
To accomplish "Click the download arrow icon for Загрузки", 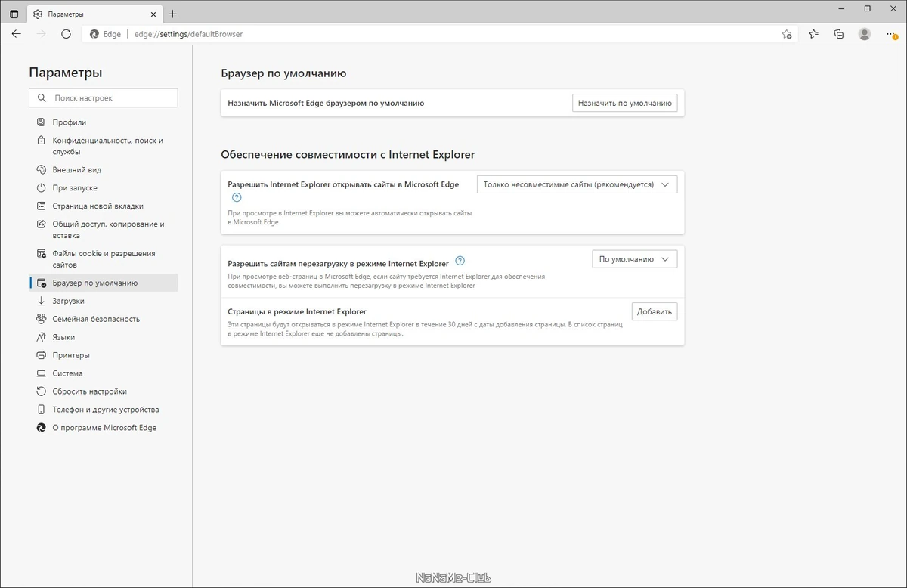I will [42, 301].
